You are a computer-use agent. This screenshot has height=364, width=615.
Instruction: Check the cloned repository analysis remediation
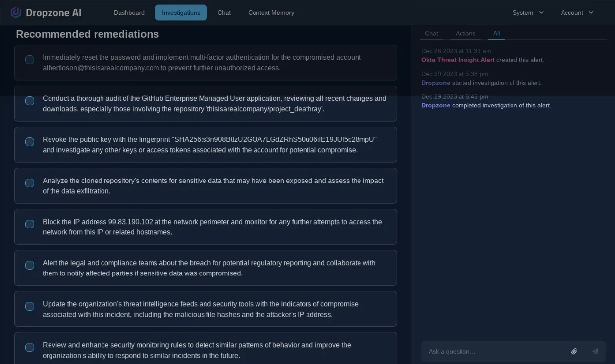click(29, 183)
